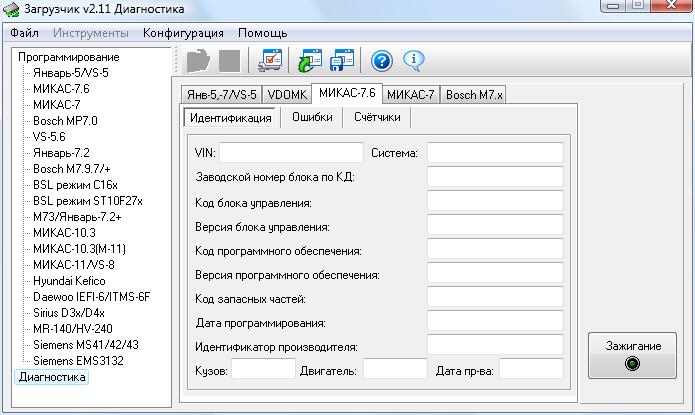Switch to the МИКАС-7 diagnostic tab
Screen dimensions: 695x415
(411, 94)
